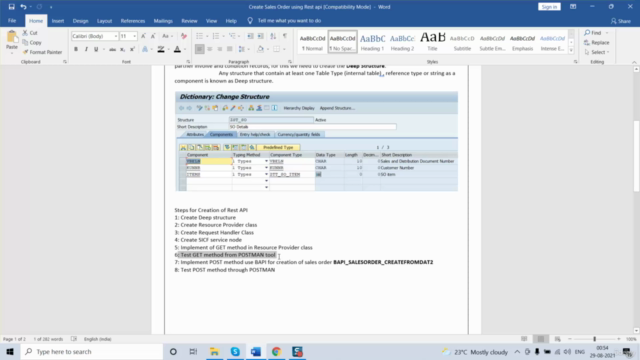The image size is (640, 360).
Task: Toggle show paragraph marks
Action: 285,36
